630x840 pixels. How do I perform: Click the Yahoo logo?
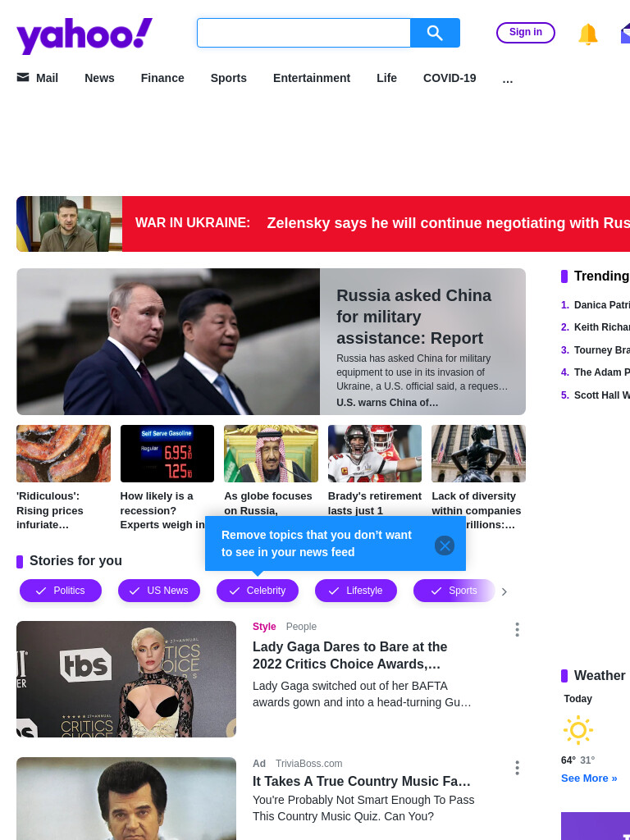tap(84, 36)
